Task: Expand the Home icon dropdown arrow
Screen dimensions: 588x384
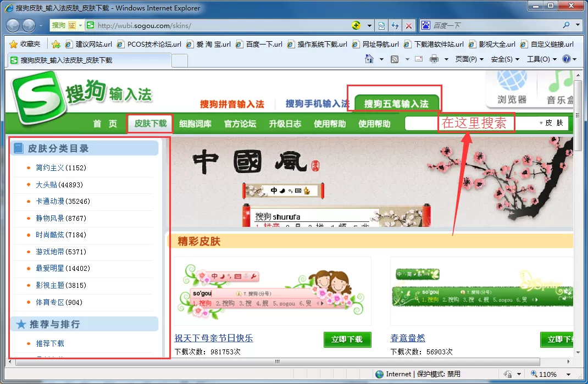Action: (382, 59)
